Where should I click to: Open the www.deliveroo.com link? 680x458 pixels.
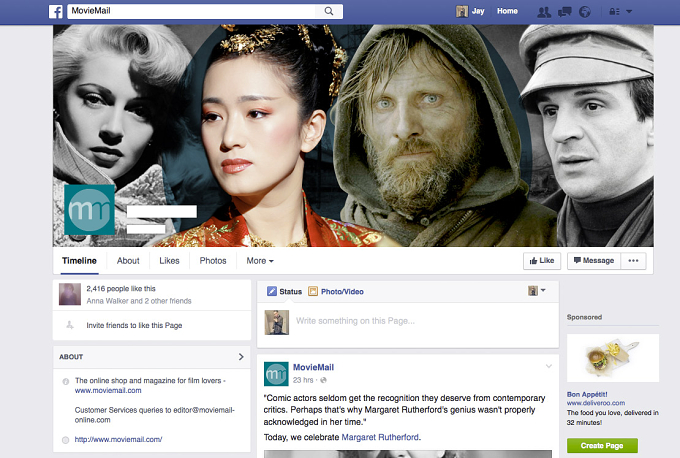tap(596, 403)
